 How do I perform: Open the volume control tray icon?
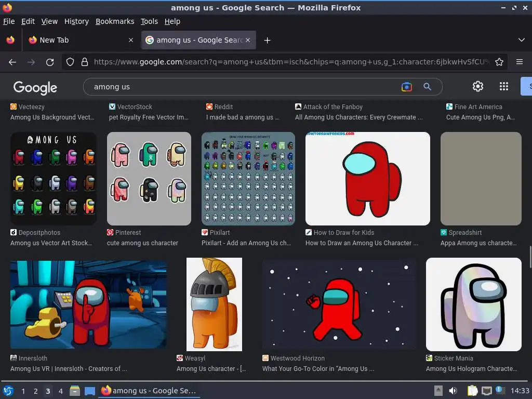(x=453, y=391)
